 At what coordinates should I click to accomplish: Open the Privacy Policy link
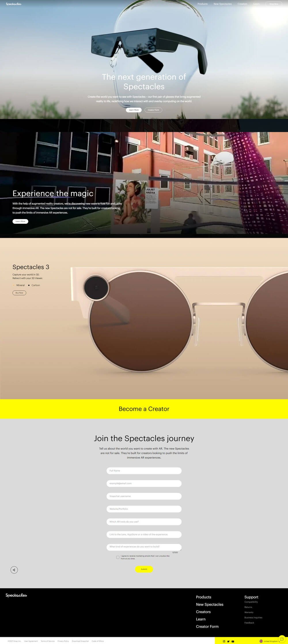63,641
